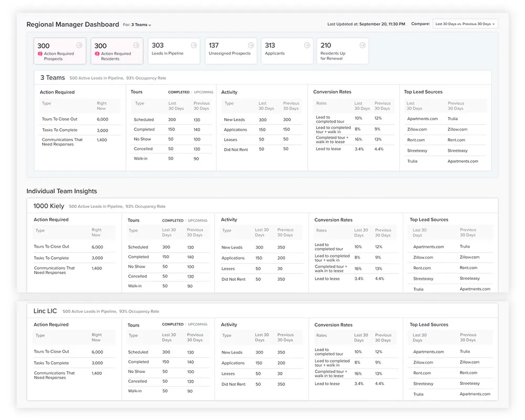Image resolution: width=525 pixels, height=420 pixels.
Task: Switch Linc LIC tours to Upcoming
Action: [197, 324]
